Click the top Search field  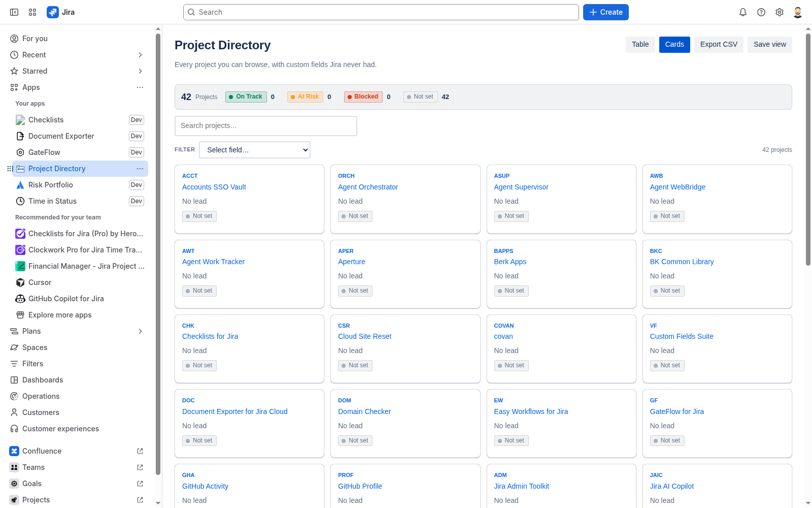(x=381, y=12)
